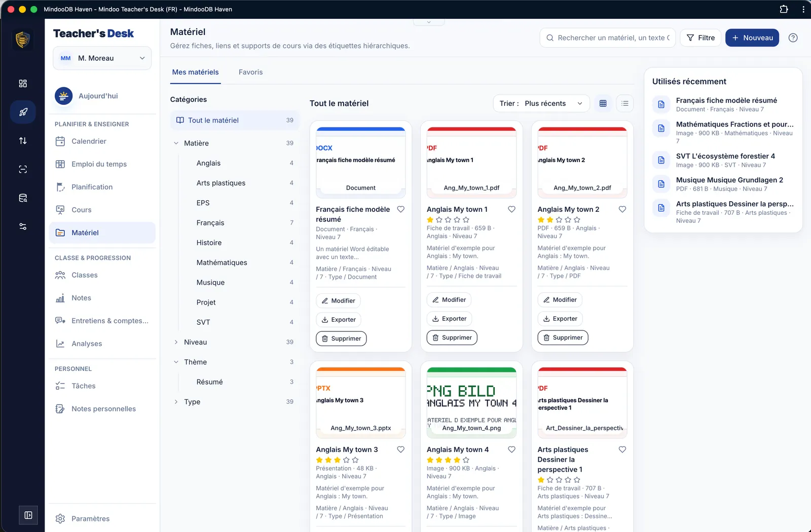Click the rocket icon in left rail
This screenshot has height=532, width=811.
[x=23, y=112]
